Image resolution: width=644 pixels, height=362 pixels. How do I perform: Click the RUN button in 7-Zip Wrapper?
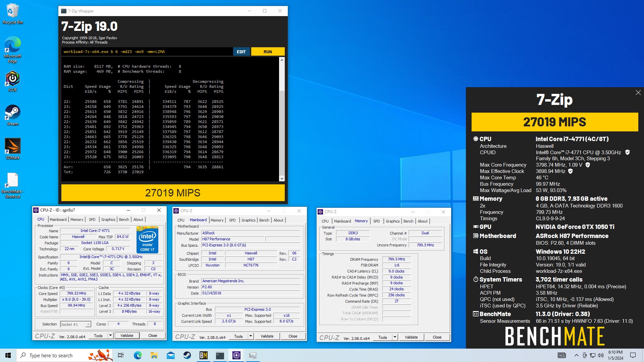click(x=268, y=52)
